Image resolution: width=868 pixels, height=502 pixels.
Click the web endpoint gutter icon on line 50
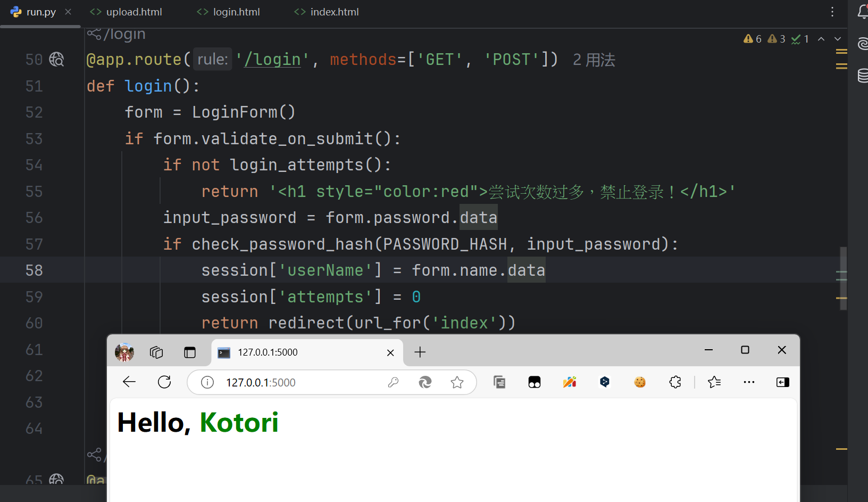tap(56, 60)
